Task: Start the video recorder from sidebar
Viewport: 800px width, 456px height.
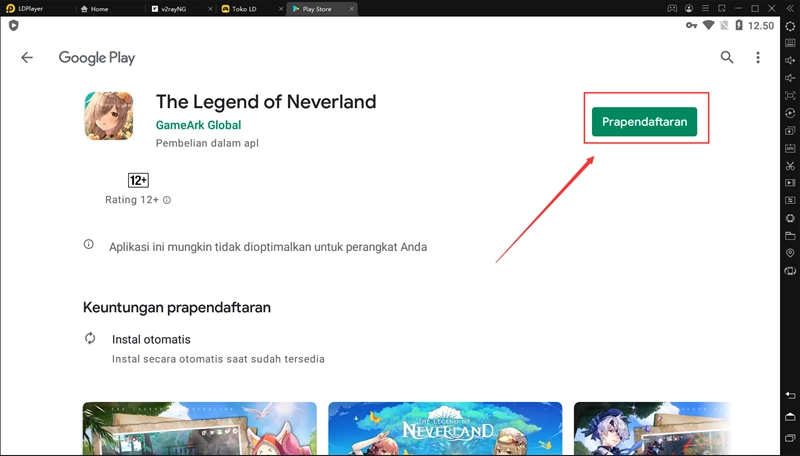Action: [x=790, y=183]
